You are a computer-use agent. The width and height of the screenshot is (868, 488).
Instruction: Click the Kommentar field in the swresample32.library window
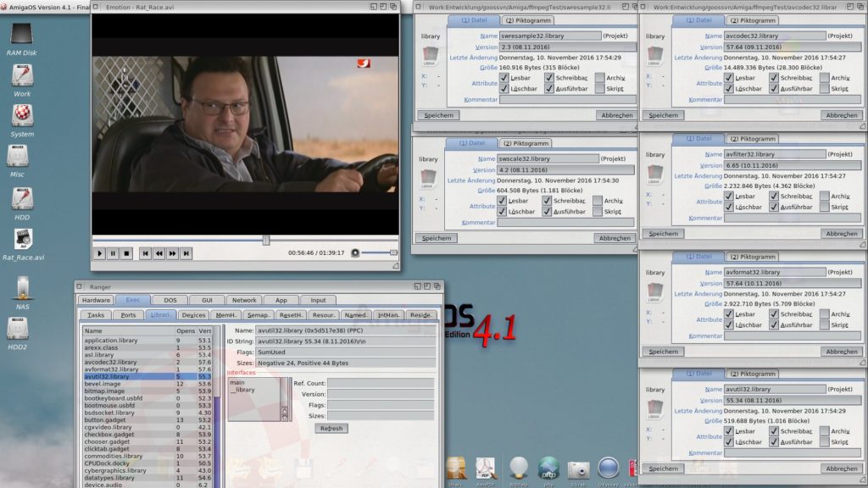pyautogui.click(x=568, y=100)
